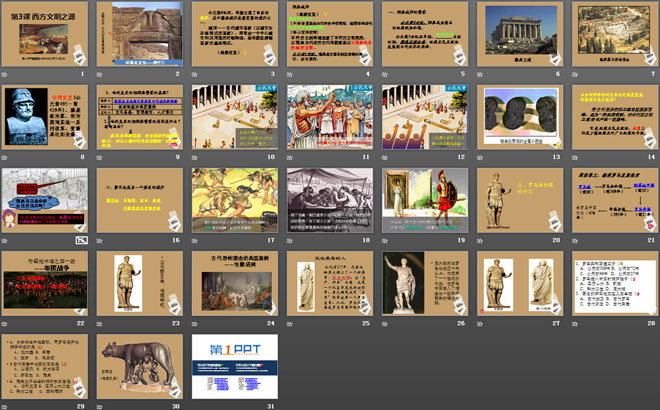Click the animation star icon under slide 17
This screenshot has width=660, height=410.
(195, 240)
